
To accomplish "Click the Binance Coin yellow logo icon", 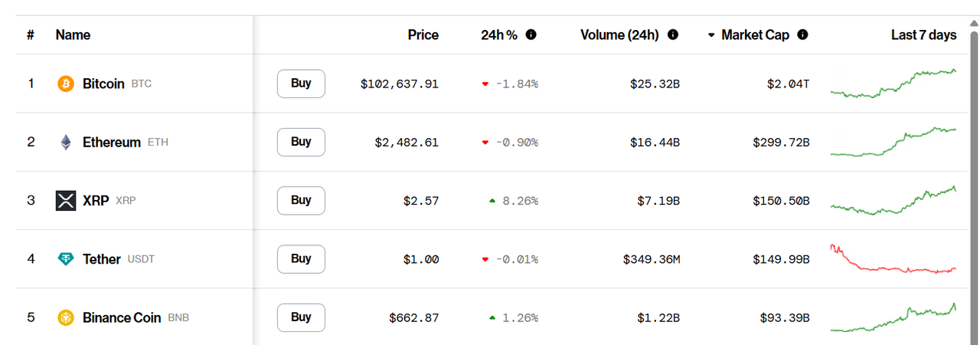I will [66, 317].
